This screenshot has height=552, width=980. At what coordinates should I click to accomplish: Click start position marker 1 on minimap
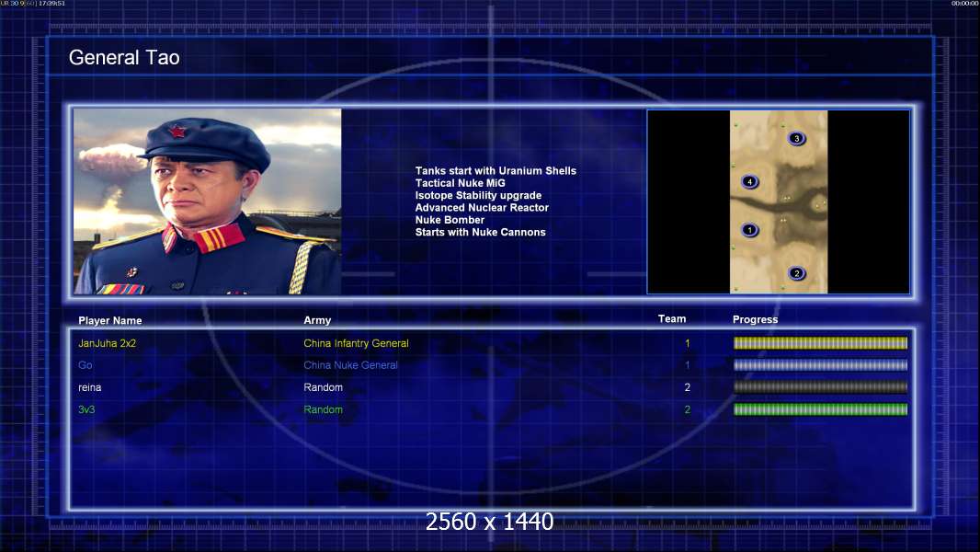coord(749,230)
